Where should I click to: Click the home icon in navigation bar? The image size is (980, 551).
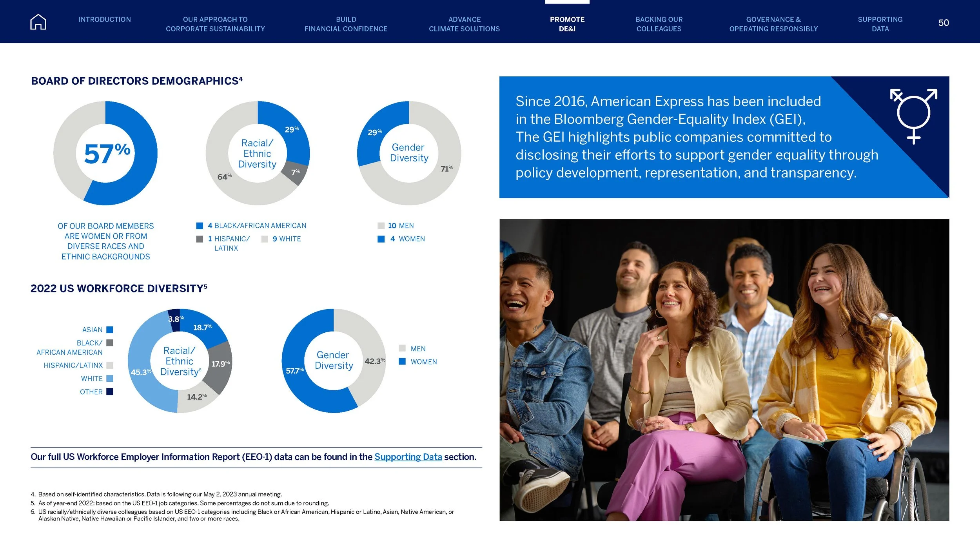coord(38,22)
